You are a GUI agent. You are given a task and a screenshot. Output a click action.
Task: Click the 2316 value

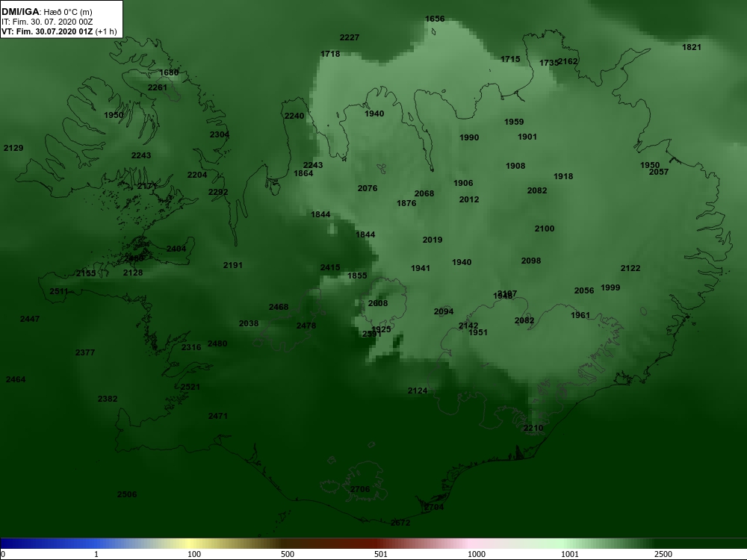(191, 348)
